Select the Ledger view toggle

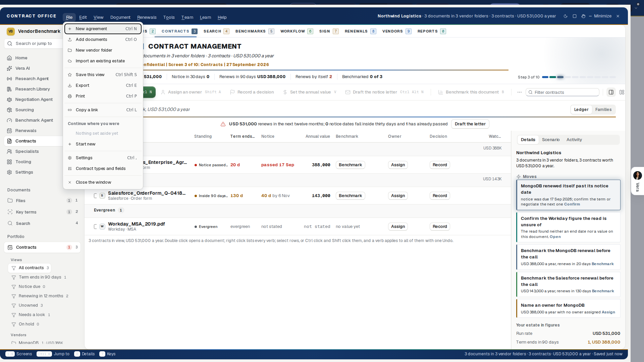click(581, 110)
